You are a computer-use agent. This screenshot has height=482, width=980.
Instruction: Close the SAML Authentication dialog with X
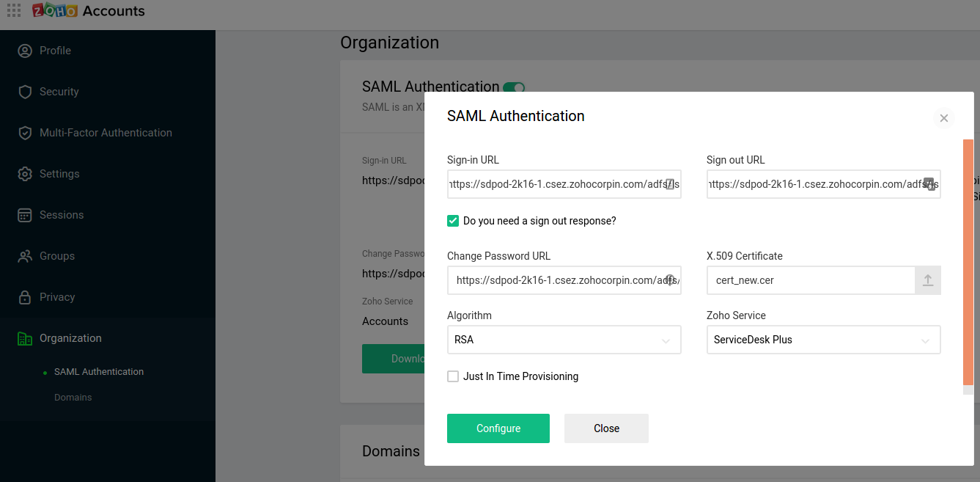pos(944,118)
